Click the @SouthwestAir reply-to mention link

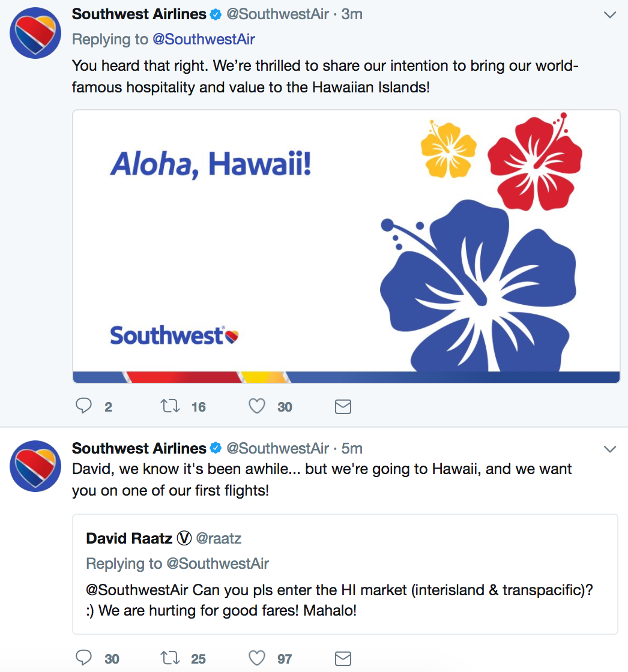204,40
